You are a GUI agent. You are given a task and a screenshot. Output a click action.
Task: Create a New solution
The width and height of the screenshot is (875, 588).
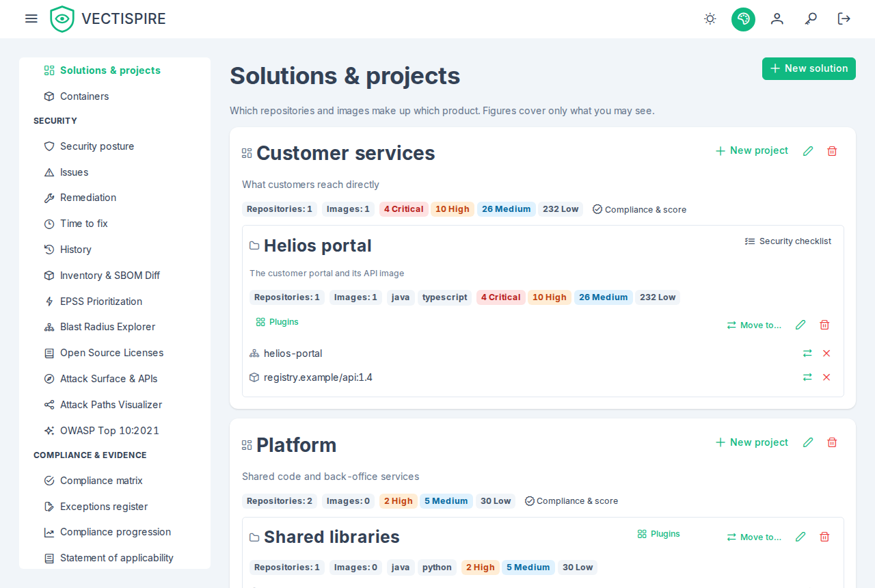click(809, 68)
